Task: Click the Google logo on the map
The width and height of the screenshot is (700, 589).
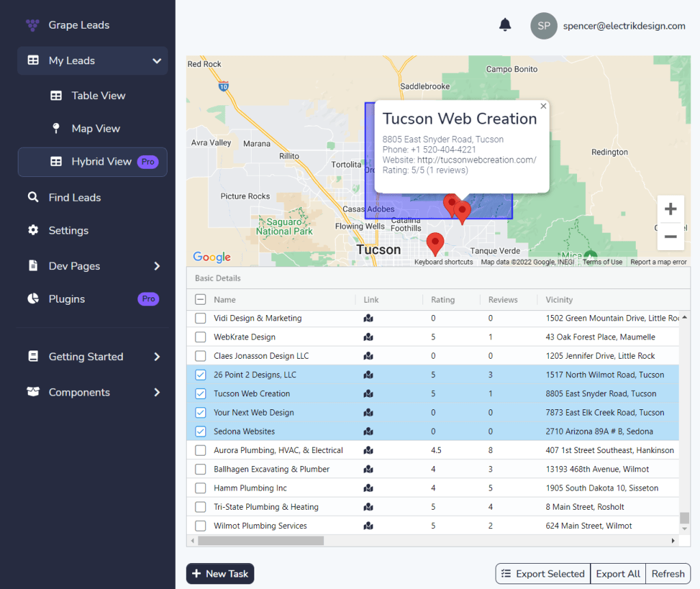Action: click(x=212, y=257)
